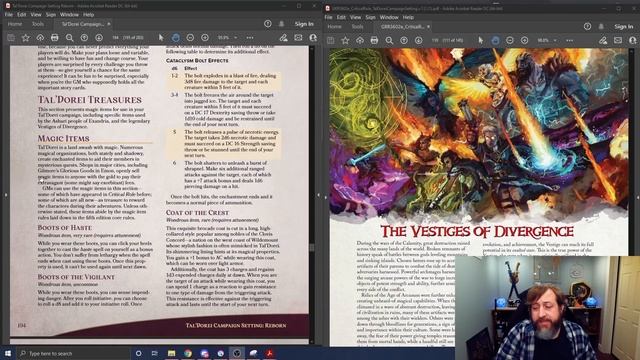Open Help menu in right Acrobat window

point(408,17)
